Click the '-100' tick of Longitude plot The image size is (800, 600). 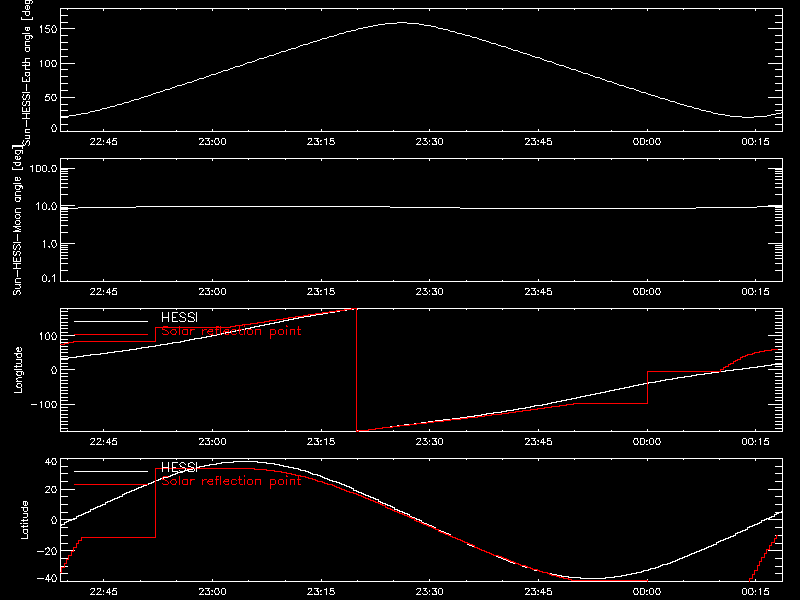44,404
